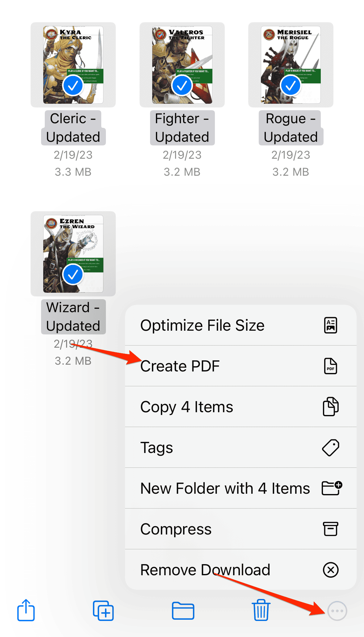This screenshot has width=364, height=637.
Task: Uncheck the Rogue file selection circle
Action: point(291,86)
